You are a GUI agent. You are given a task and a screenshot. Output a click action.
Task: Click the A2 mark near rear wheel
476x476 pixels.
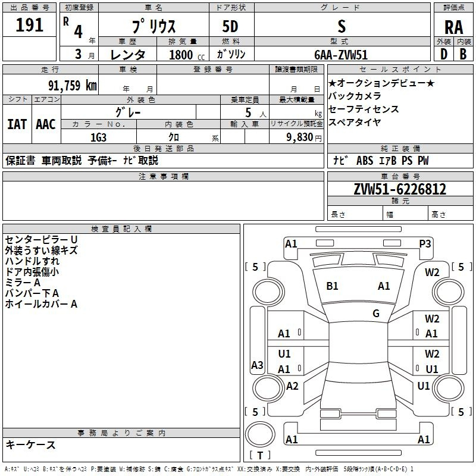tap(292, 386)
